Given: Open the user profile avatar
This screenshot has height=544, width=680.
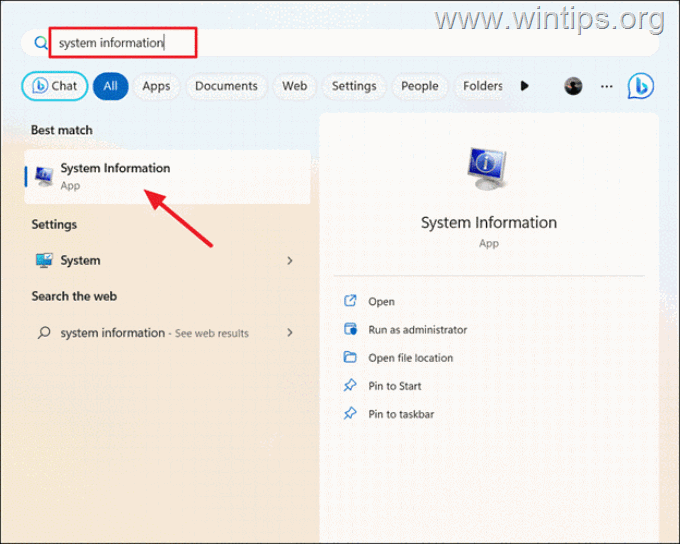Looking at the screenshot, I should click(573, 86).
